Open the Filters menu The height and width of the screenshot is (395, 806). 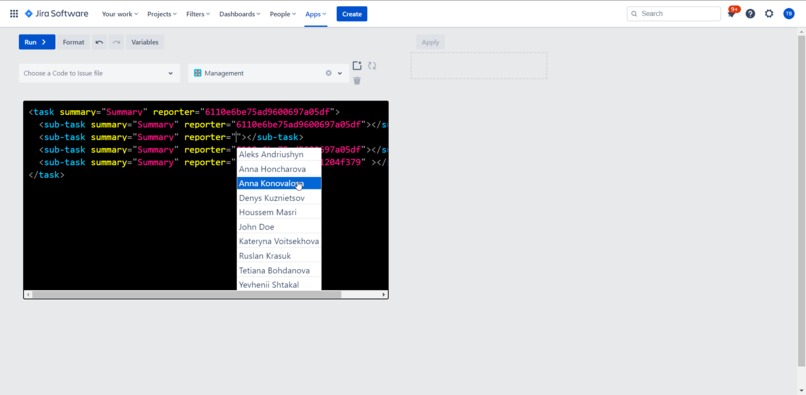click(198, 14)
